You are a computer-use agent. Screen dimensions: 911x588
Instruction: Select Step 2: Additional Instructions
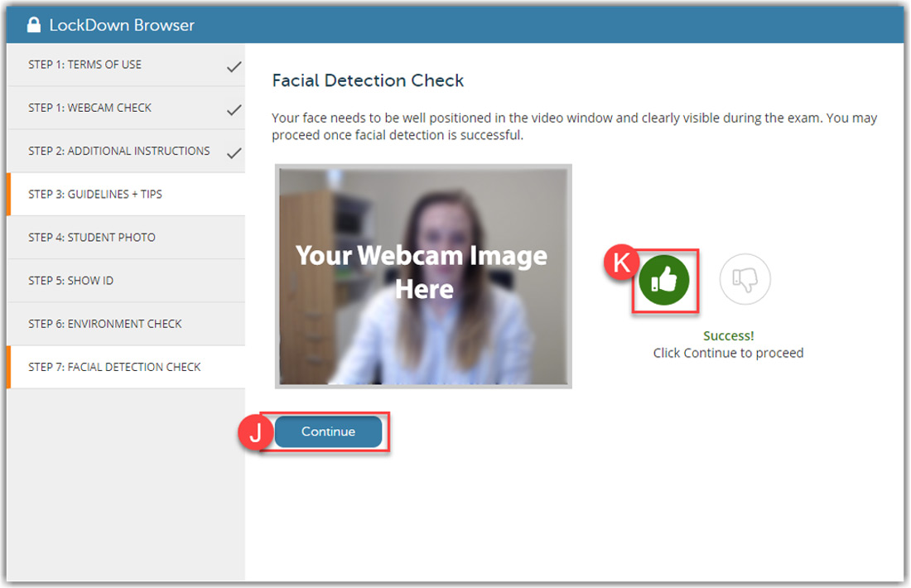[118, 151]
